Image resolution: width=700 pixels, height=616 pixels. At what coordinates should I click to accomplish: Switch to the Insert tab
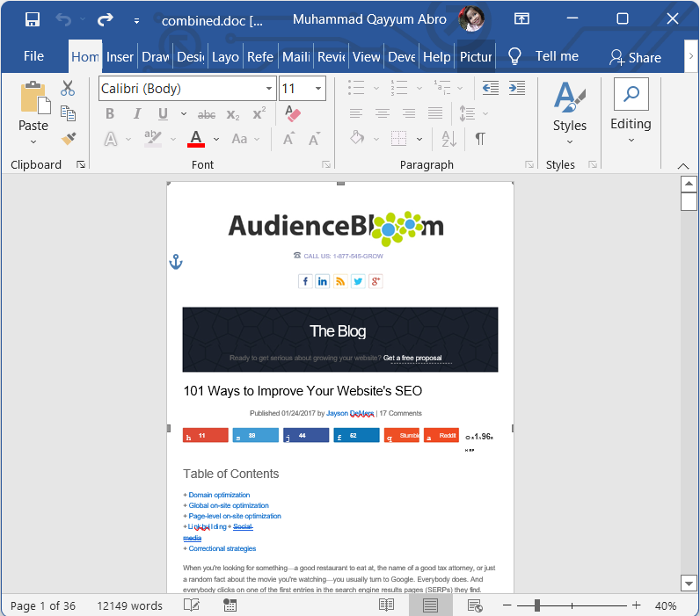tap(120, 57)
